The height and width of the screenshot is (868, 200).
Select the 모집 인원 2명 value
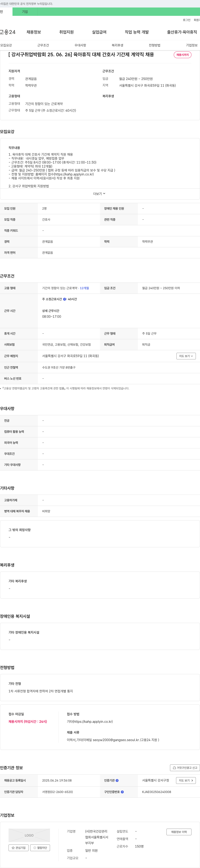click(x=44, y=209)
